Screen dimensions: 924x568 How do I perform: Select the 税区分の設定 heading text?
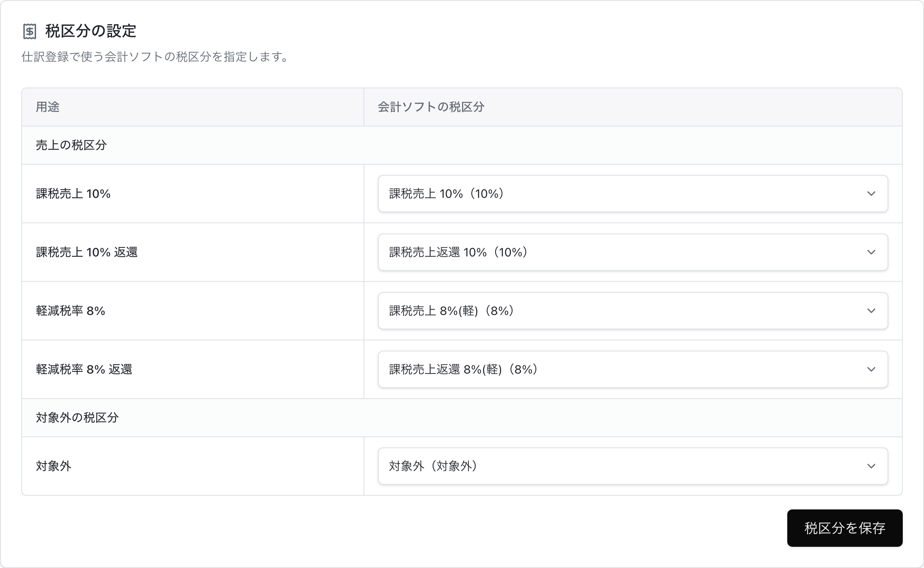click(x=90, y=31)
